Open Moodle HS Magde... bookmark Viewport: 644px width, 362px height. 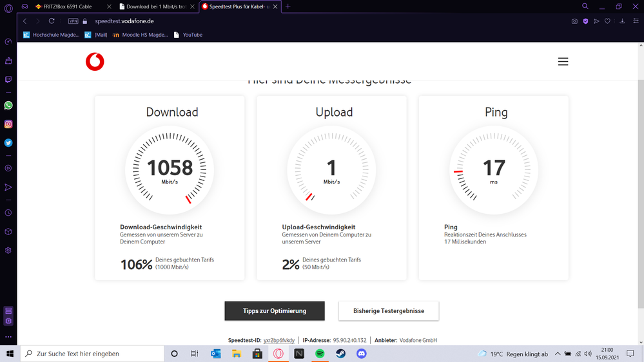[141, 35]
